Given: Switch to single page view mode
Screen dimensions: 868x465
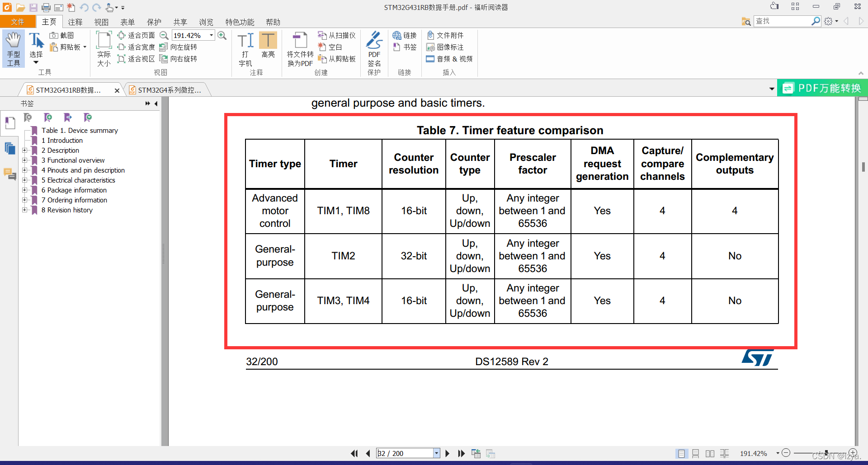Looking at the screenshot, I should (x=681, y=453).
